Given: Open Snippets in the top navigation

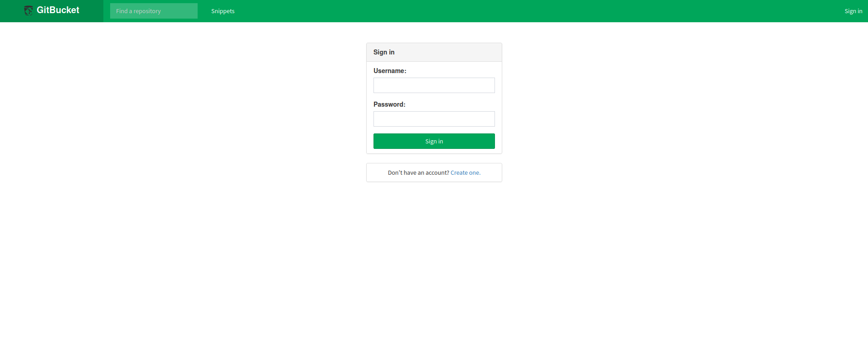Looking at the screenshot, I should [x=223, y=11].
